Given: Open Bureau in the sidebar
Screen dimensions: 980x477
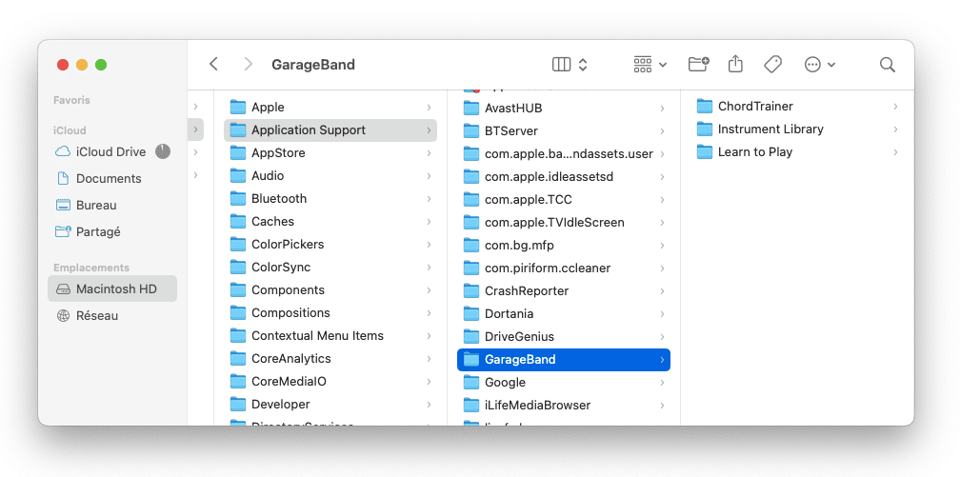Looking at the screenshot, I should point(112,205).
